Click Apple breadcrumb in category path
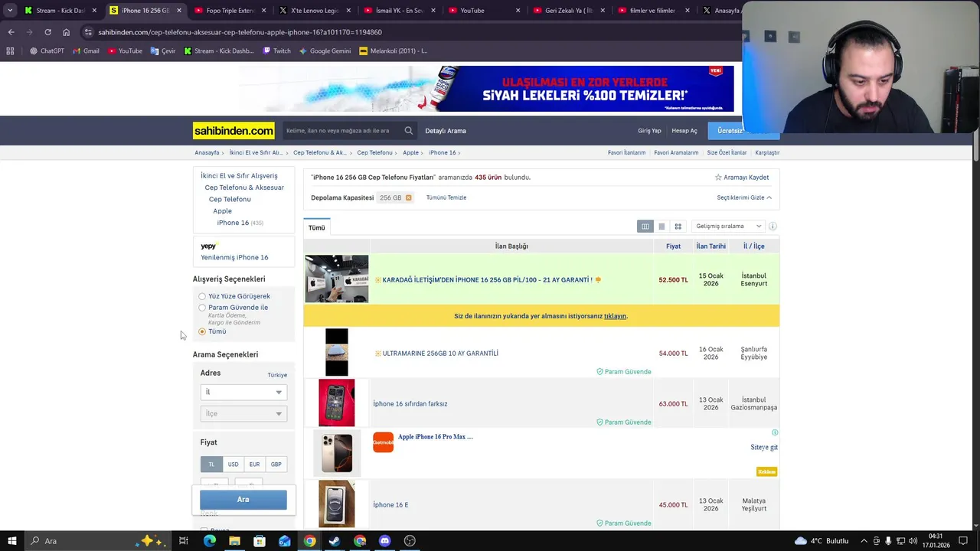Screen dimensions: 980x551 pos(411,152)
